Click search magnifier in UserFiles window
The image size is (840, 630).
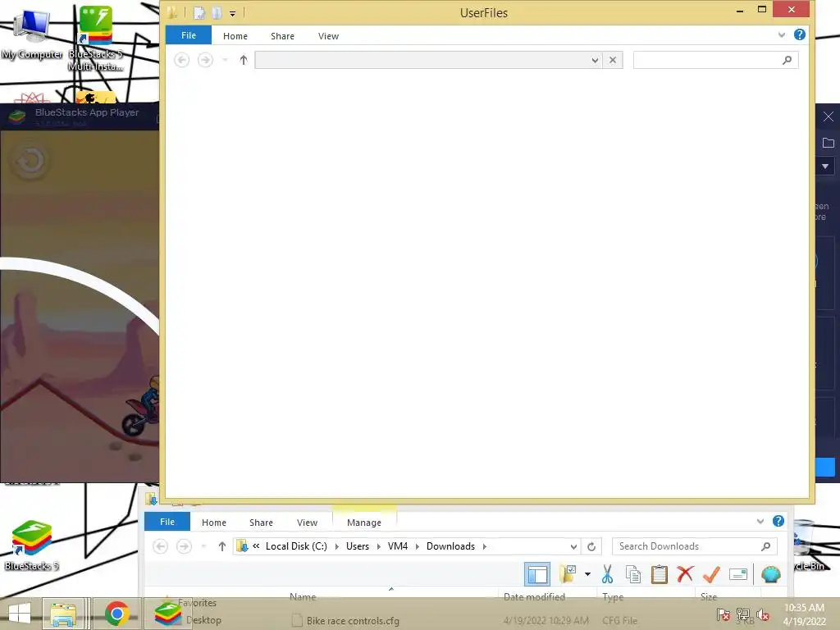tap(787, 60)
